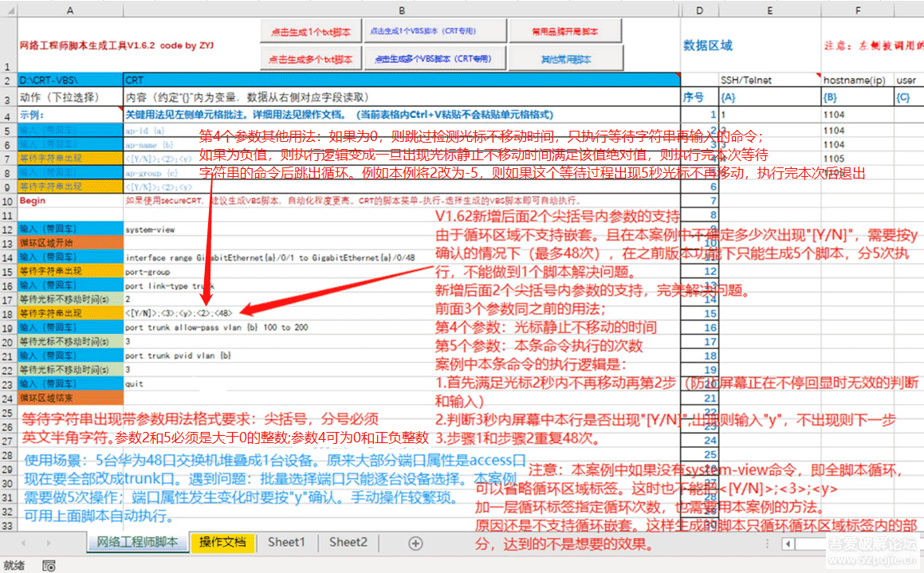This screenshot has width=924, height=573.
Task: Select column D header
Action: pyautogui.click(x=699, y=10)
